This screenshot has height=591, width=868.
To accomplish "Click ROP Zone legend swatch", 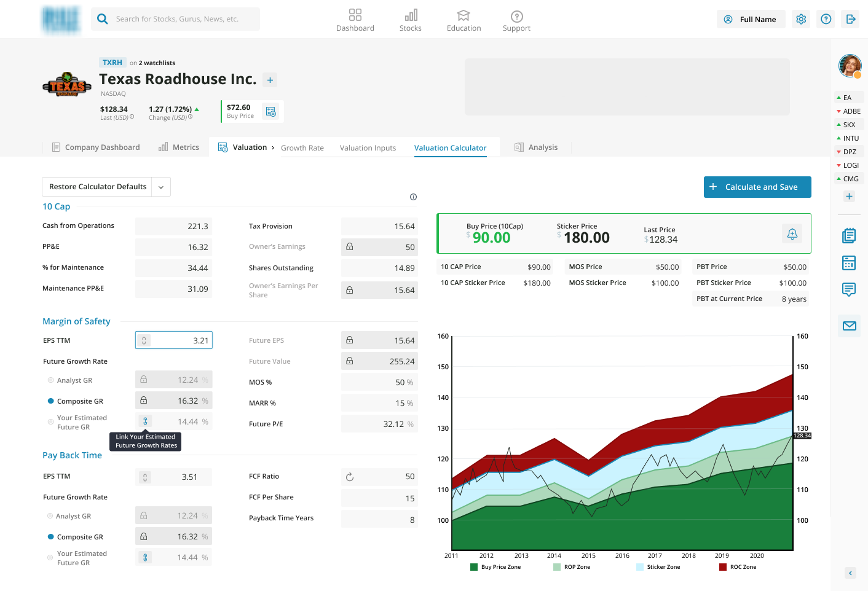I will click(557, 567).
